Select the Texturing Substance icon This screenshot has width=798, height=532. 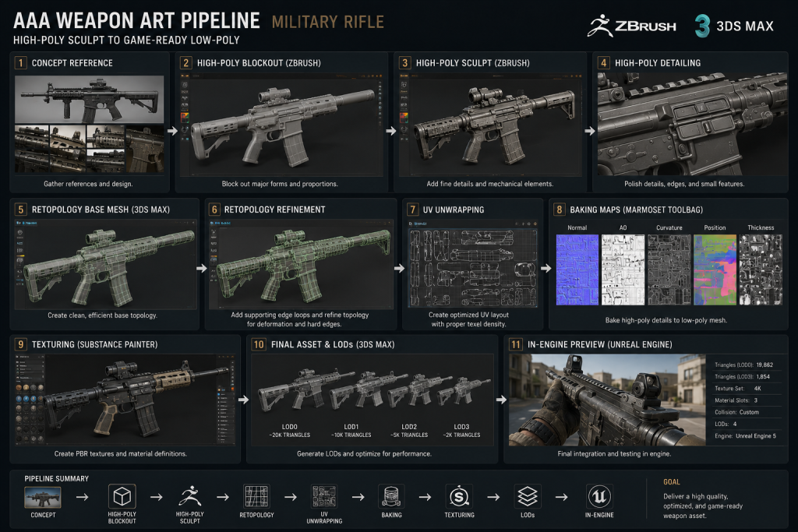pos(459,496)
